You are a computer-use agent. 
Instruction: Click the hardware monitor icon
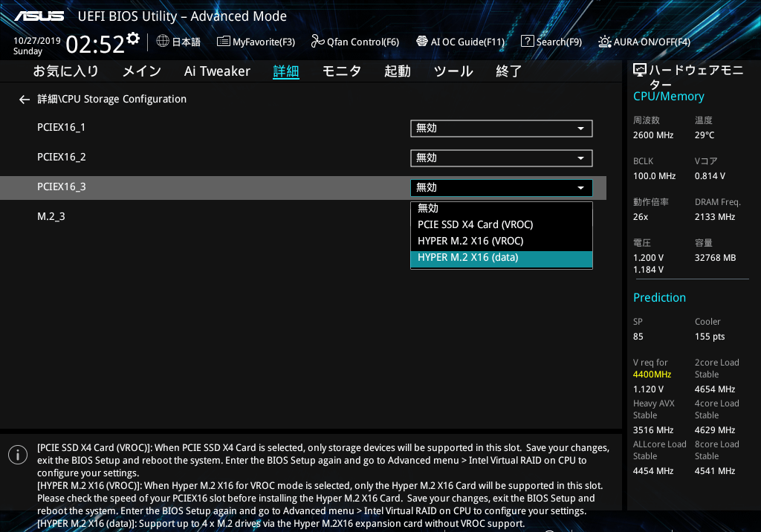pyautogui.click(x=640, y=71)
